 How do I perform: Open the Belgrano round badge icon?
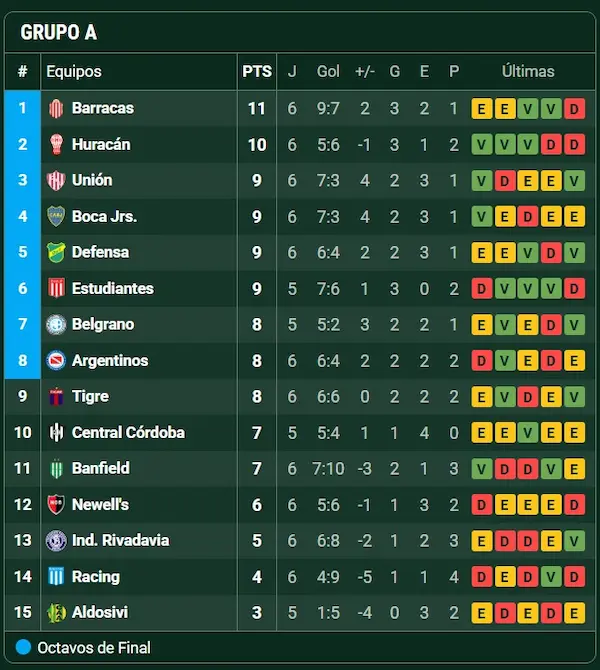point(56,324)
